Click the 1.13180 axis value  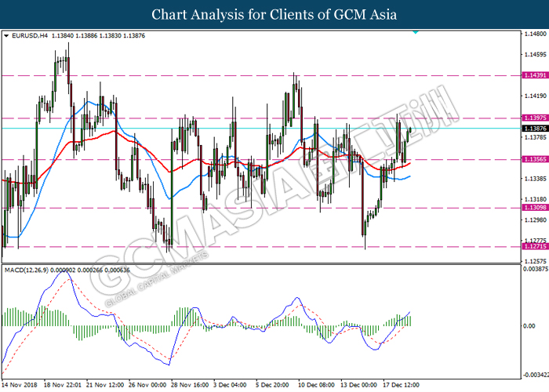click(x=535, y=199)
